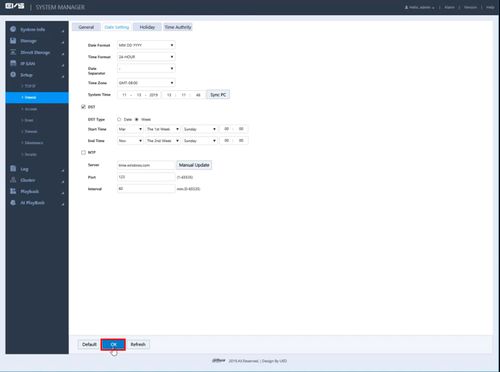
Task: Click the Sync PC button
Action: coord(218,95)
